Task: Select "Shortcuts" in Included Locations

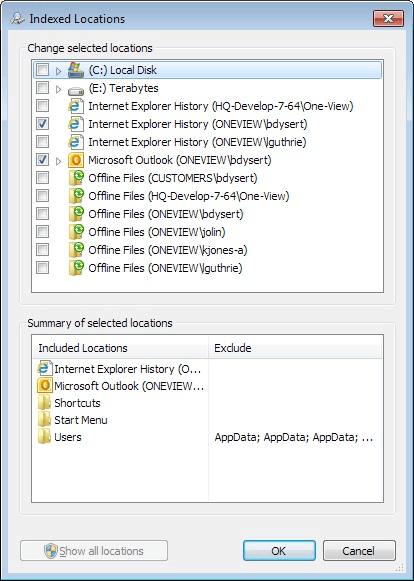Action: (77, 403)
